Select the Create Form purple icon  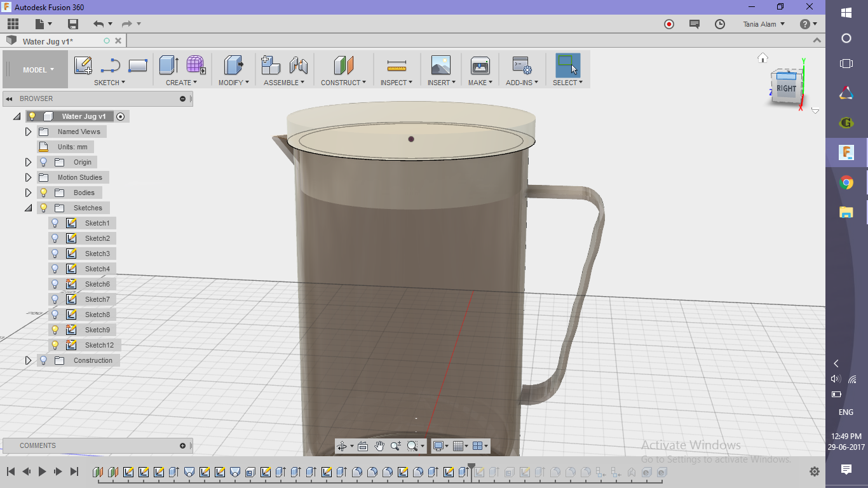196,65
